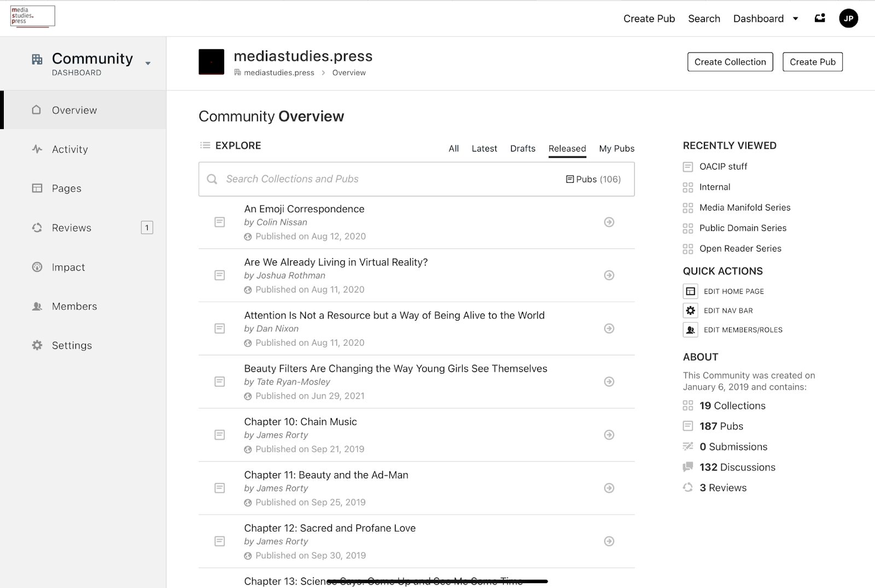The height and width of the screenshot is (588, 875).
Task: Click the pub icon beside An Emoji Correspondence
Action: [x=220, y=222]
